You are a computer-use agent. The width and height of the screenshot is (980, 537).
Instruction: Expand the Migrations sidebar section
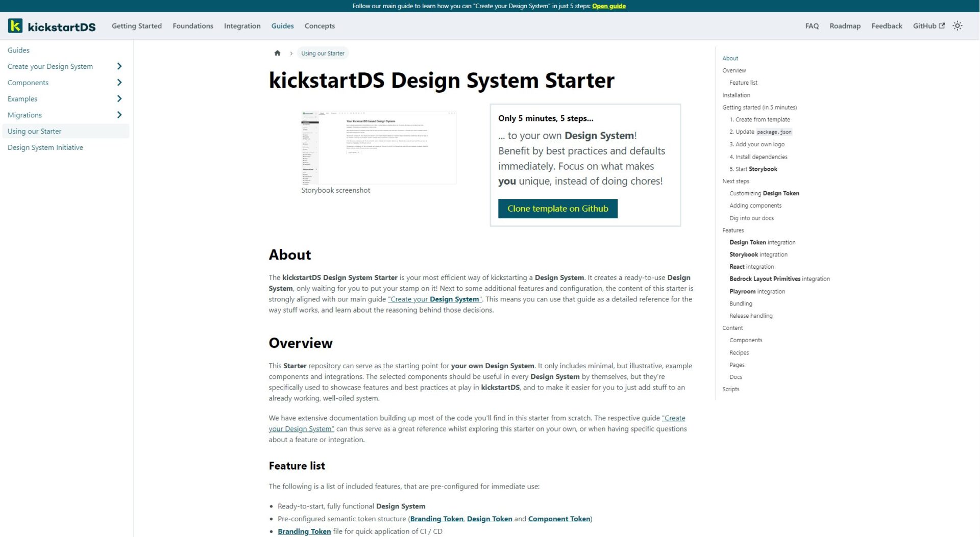[x=119, y=115]
